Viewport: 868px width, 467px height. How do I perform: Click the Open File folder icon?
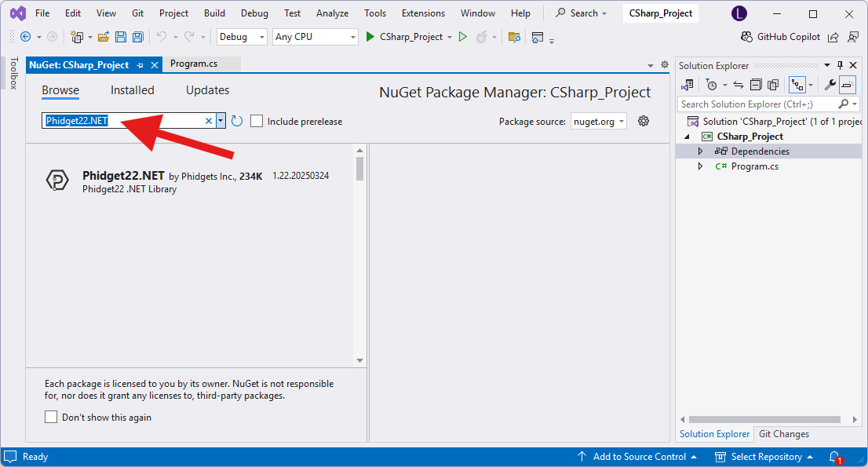tap(104, 37)
